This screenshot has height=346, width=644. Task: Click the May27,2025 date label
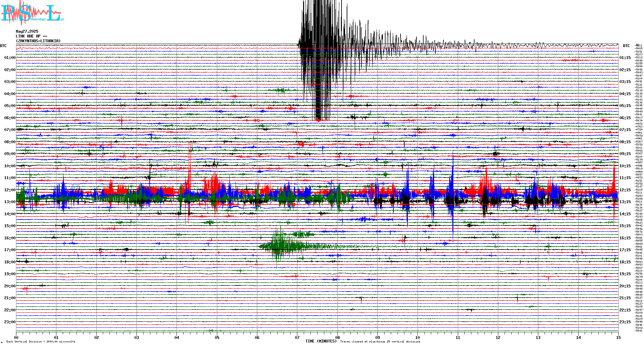27,31
